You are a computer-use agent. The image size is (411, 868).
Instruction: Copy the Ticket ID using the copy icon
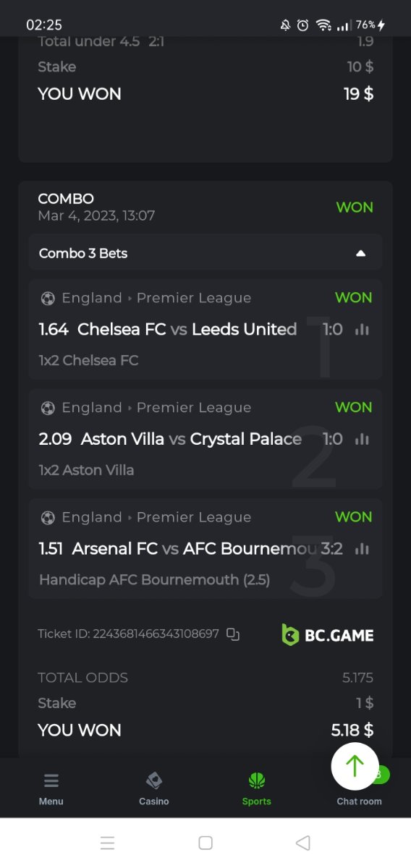click(233, 634)
